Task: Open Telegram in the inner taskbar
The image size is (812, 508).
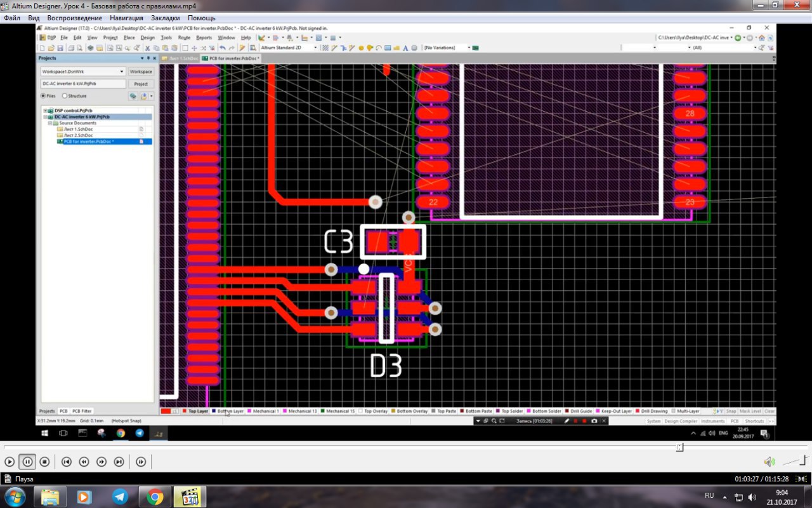Action: pos(140,433)
